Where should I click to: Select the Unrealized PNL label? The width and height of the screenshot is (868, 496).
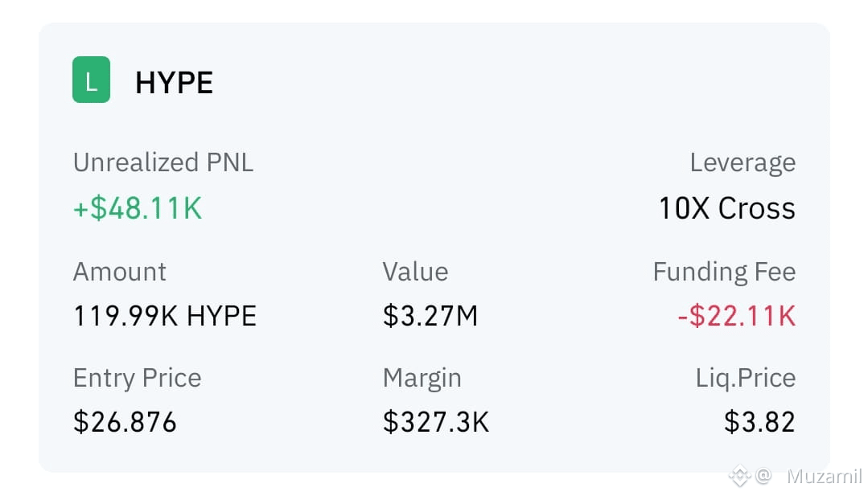click(x=163, y=162)
